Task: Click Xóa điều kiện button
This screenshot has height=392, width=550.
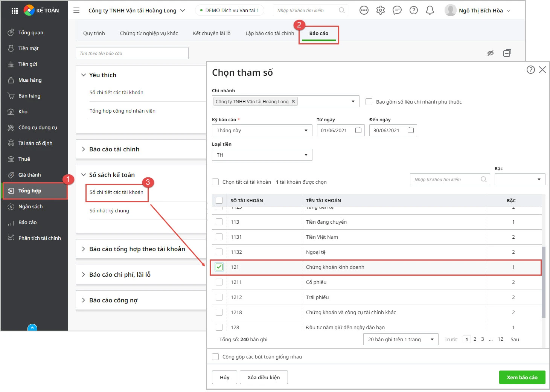Action: (x=264, y=377)
